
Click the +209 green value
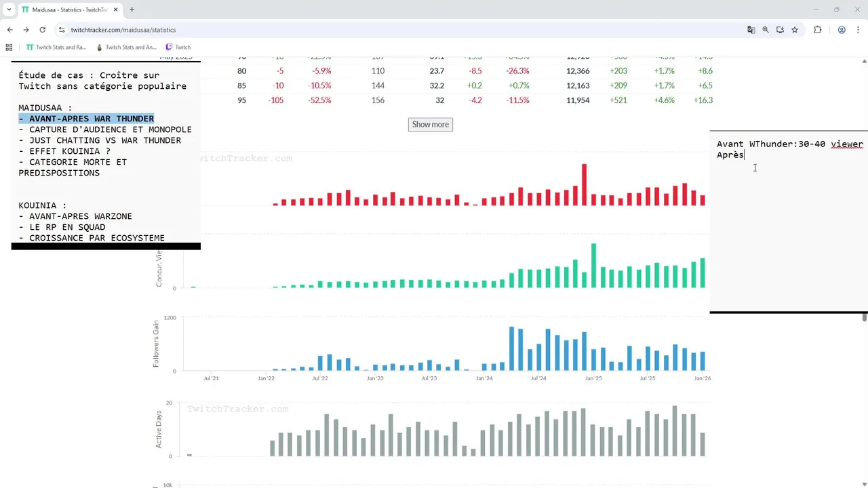[x=618, y=85]
